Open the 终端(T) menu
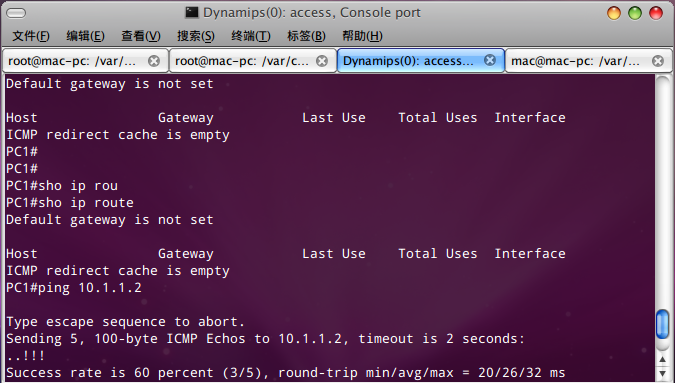The width and height of the screenshot is (675, 383). point(251,36)
